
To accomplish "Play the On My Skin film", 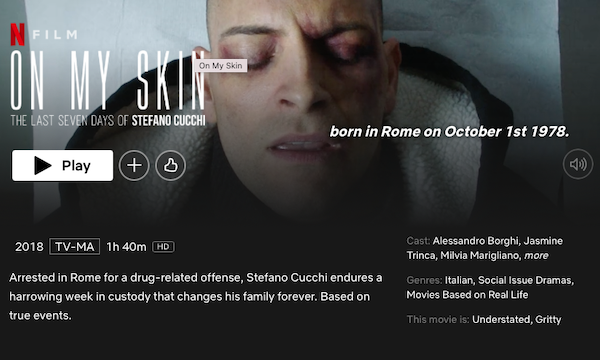I will [x=62, y=165].
